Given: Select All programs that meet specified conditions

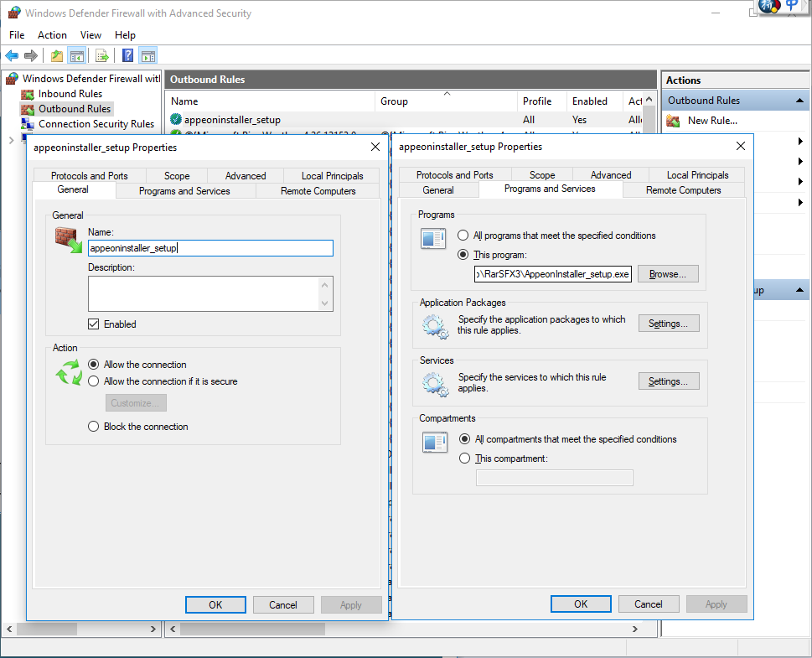Looking at the screenshot, I should pyautogui.click(x=463, y=236).
